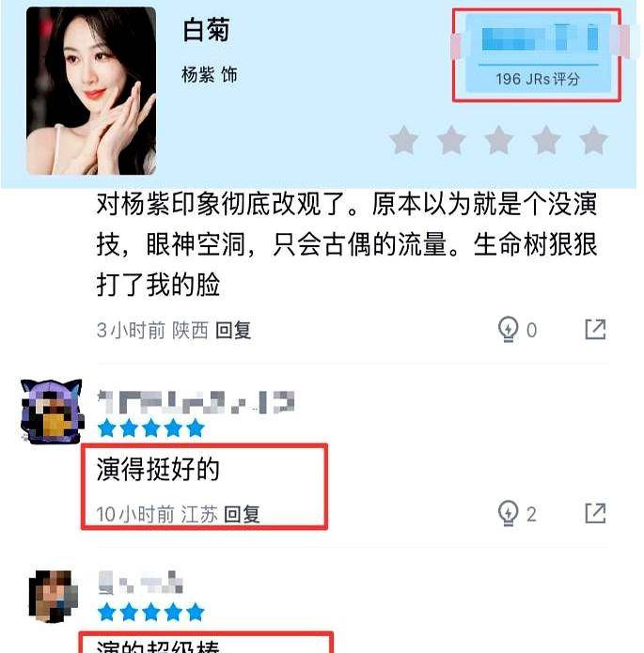Open the pixelated avatar of last commenter

[54, 596]
